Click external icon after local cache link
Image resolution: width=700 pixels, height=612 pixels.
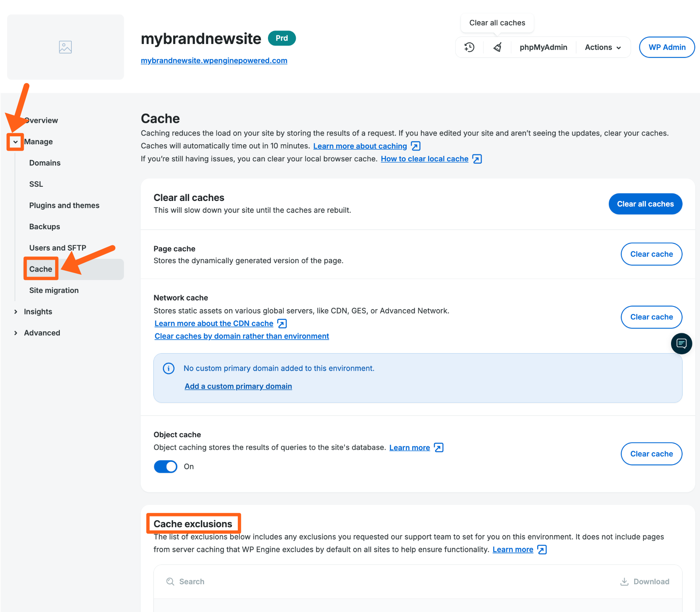pos(477,159)
